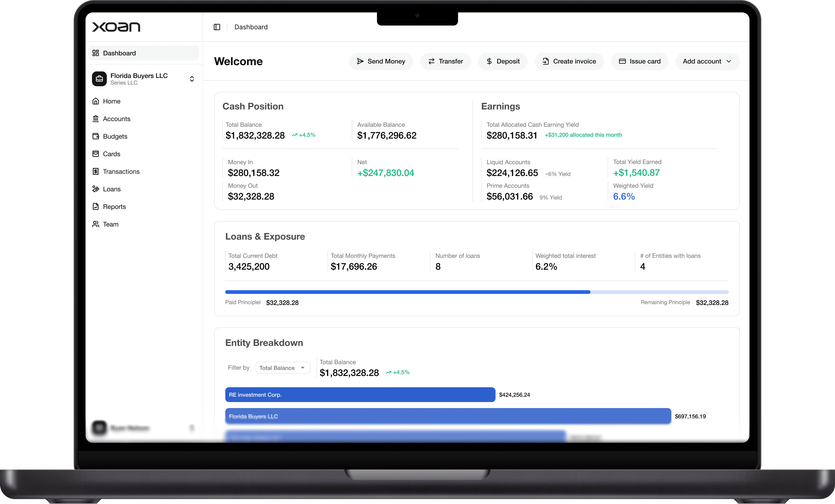835x504 pixels.
Task: Open Team people icon
Action: [96, 224]
